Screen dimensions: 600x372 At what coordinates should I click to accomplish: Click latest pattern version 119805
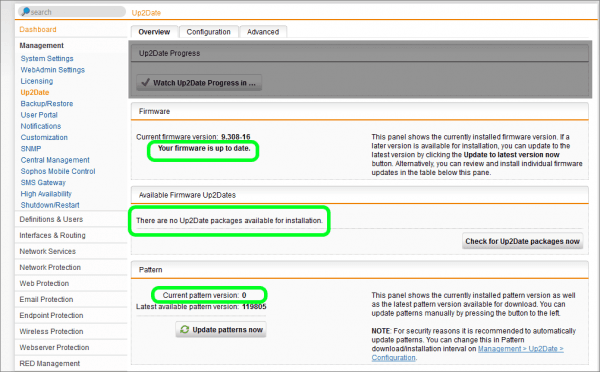pos(254,307)
